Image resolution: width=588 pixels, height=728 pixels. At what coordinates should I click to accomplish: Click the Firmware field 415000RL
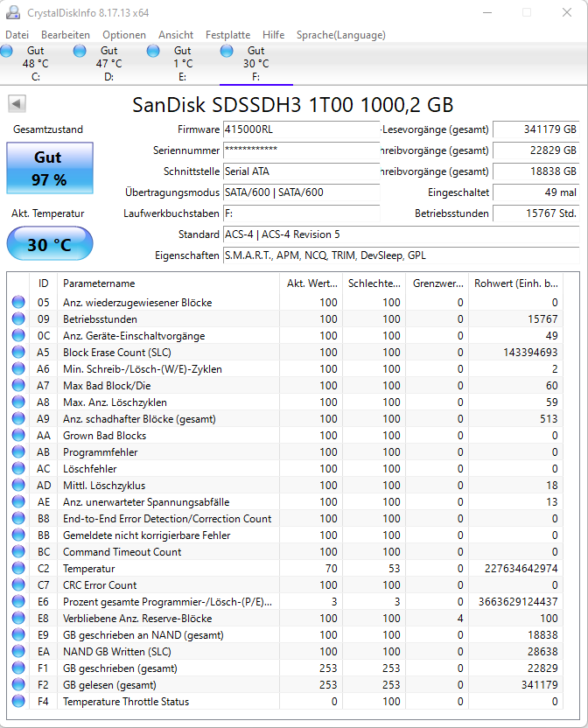click(x=301, y=129)
